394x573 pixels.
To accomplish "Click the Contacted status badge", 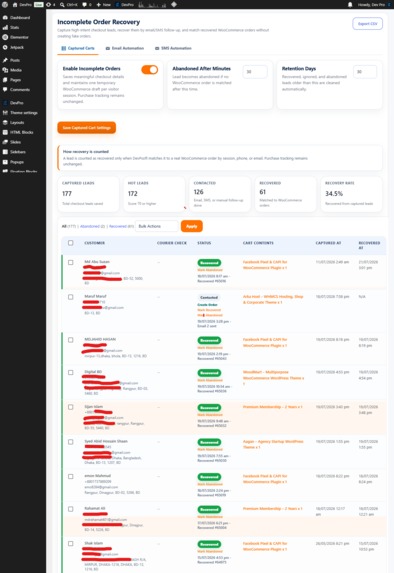I will click(x=209, y=297).
